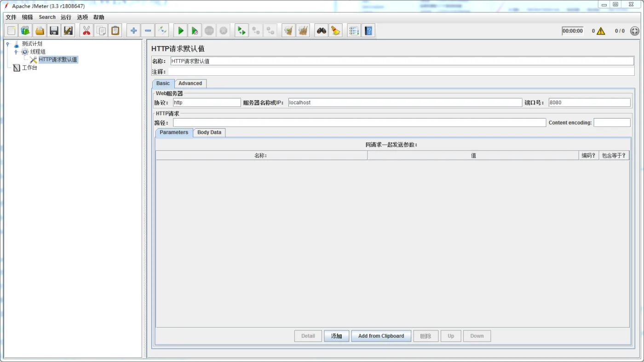Click the Start no pauses icon

tap(195, 31)
